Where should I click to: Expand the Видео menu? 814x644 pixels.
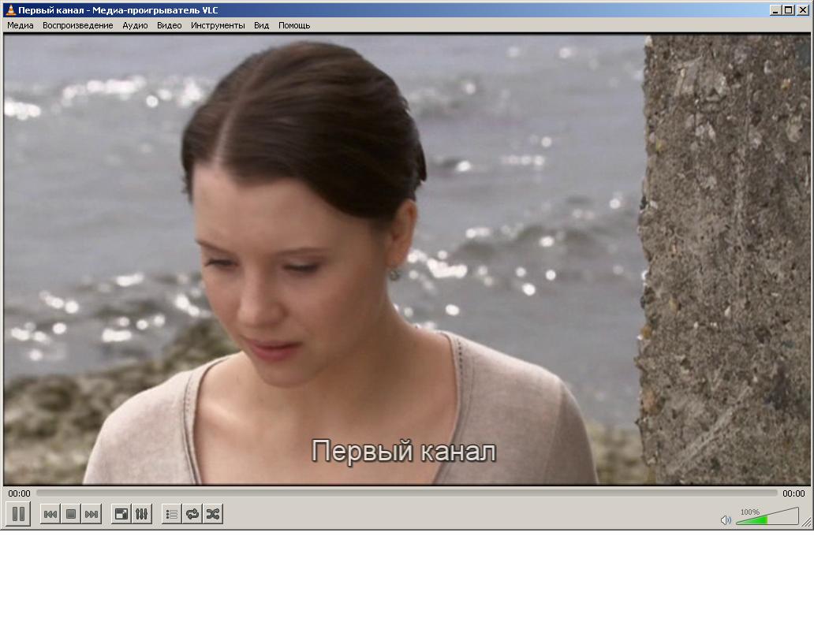[x=169, y=25]
